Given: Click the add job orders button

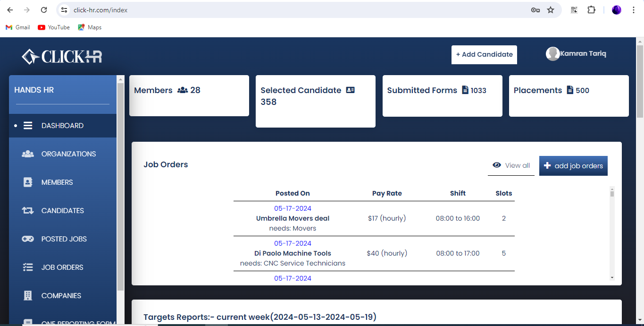Looking at the screenshot, I should (573, 166).
